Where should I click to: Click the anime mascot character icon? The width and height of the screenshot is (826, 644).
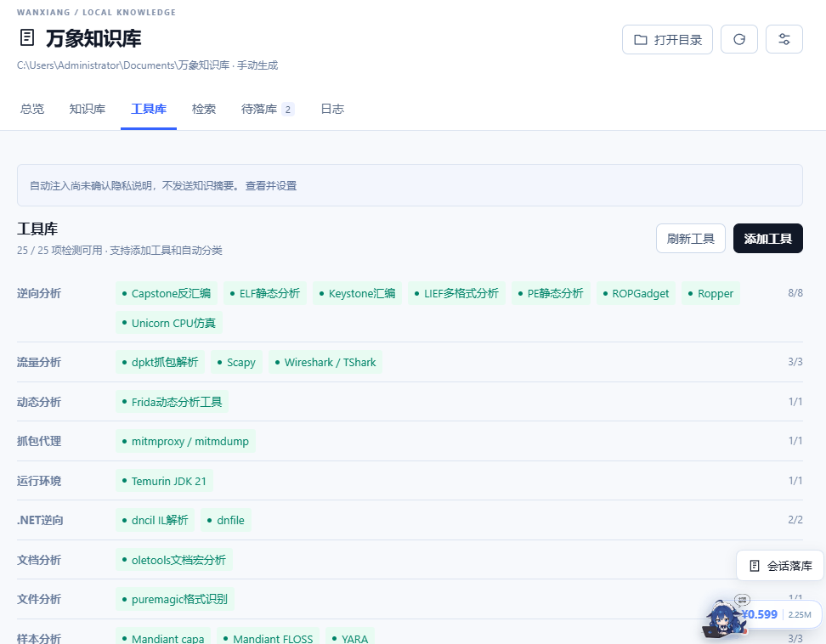coord(723,617)
